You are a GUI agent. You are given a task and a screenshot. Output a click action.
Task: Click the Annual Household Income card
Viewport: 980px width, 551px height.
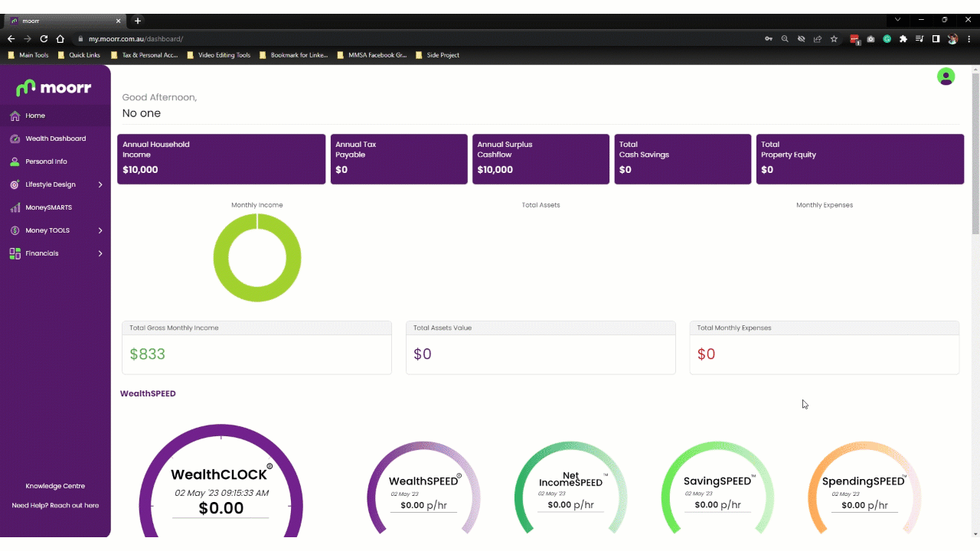click(221, 159)
